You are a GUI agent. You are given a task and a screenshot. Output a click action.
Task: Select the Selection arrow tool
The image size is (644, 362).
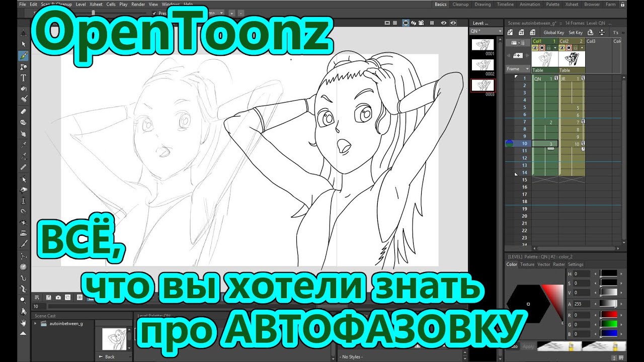tap(23, 45)
